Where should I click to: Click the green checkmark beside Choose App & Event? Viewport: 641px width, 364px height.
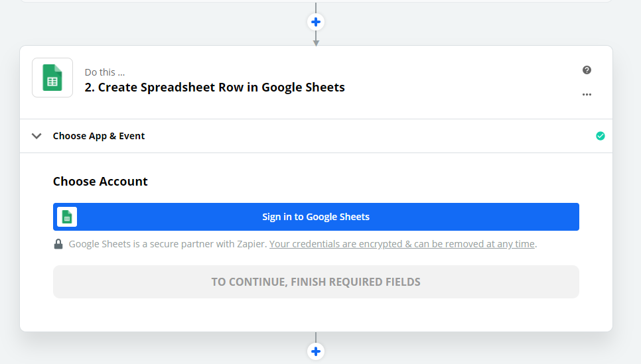click(x=600, y=136)
